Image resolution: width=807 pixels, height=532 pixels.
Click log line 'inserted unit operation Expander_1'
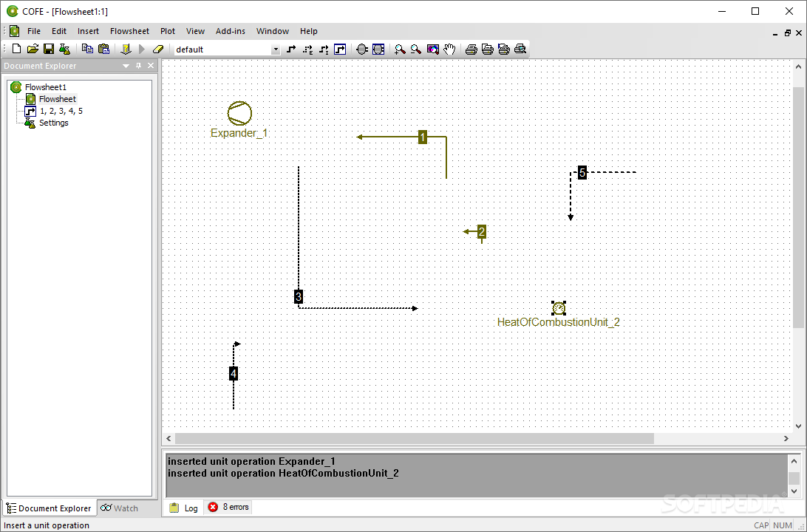coord(252,461)
